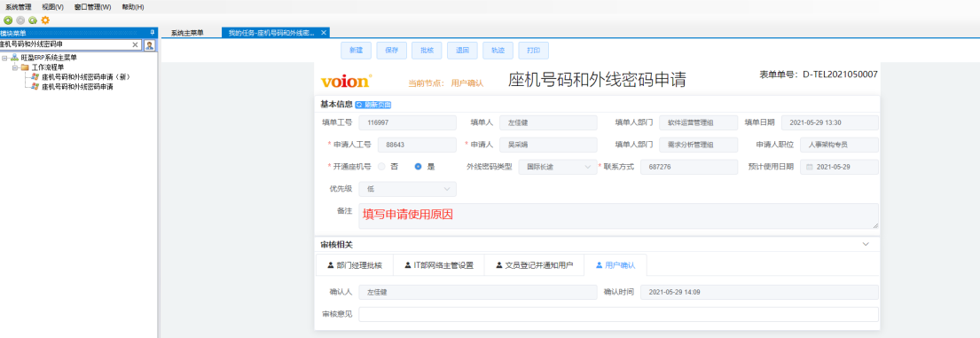
Task: Click the department field showing 需求分析管理组
Action: click(x=698, y=145)
